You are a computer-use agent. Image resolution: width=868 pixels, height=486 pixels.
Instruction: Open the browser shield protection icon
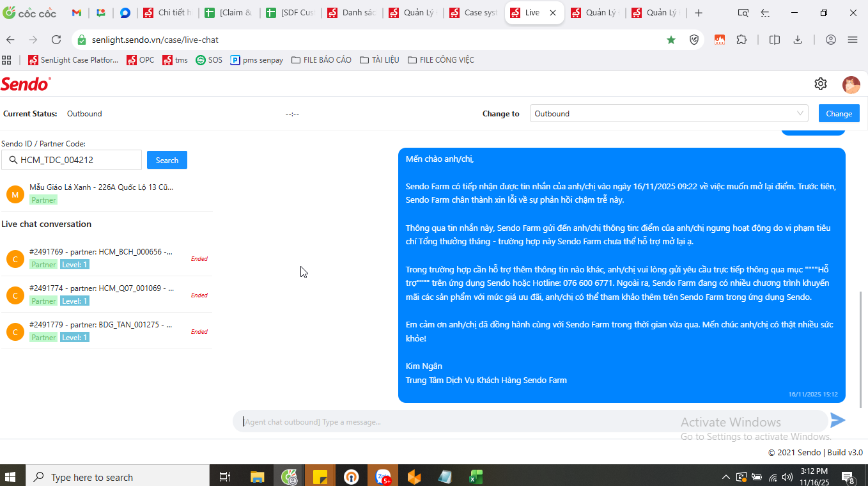coord(694,40)
